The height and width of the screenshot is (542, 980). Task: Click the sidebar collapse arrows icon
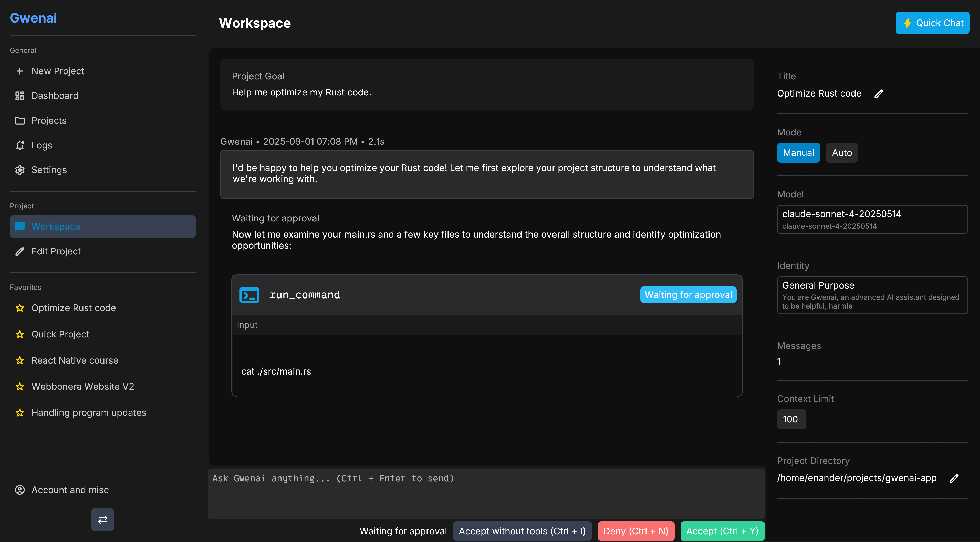pyautogui.click(x=102, y=519)
